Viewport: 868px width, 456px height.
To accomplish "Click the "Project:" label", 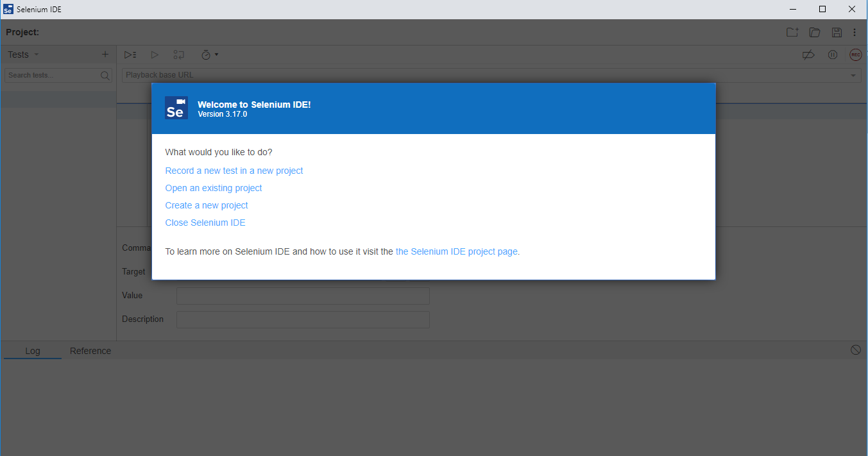I will point(22,32).
